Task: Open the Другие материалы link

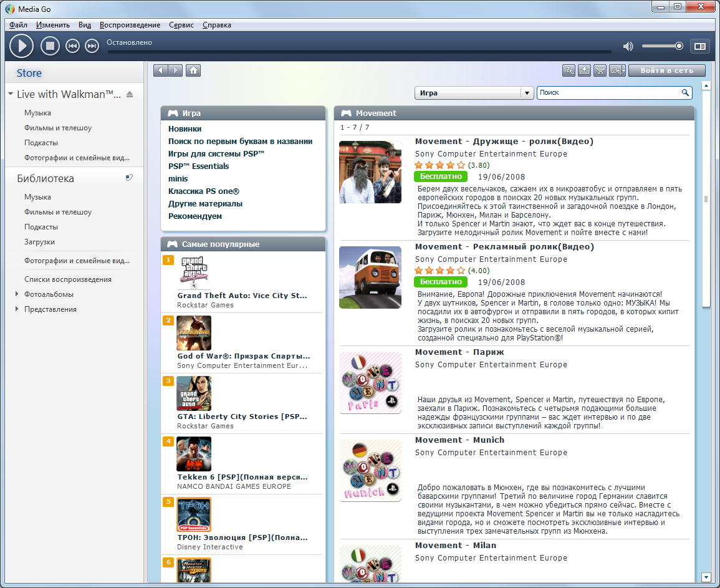Action: (205, 203)
